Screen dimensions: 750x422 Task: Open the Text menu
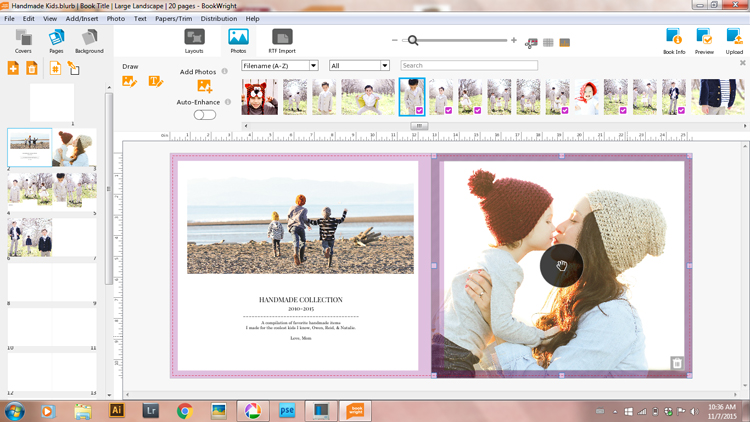(140, 19)
